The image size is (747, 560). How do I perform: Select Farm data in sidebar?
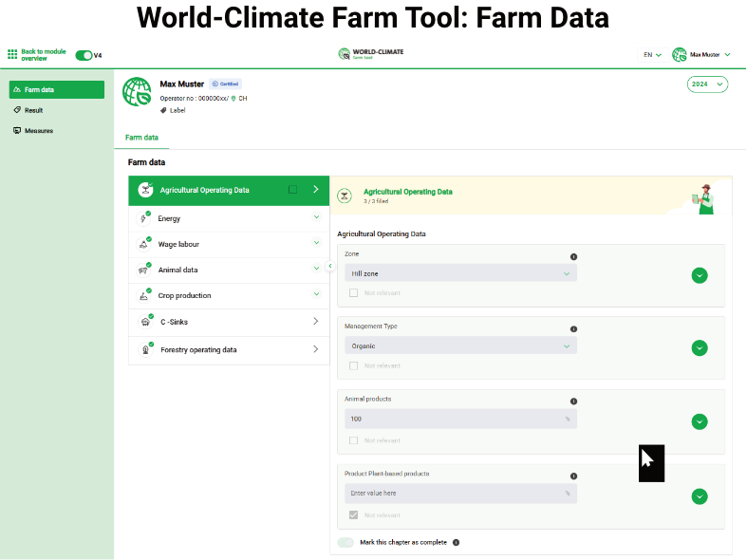coord(57,89)
